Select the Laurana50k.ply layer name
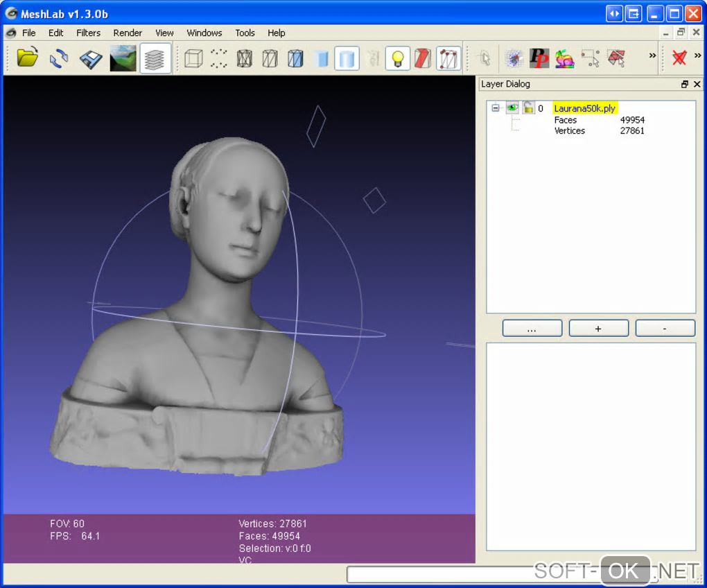The height and width of the screenshot is (588, 707). 584,108
